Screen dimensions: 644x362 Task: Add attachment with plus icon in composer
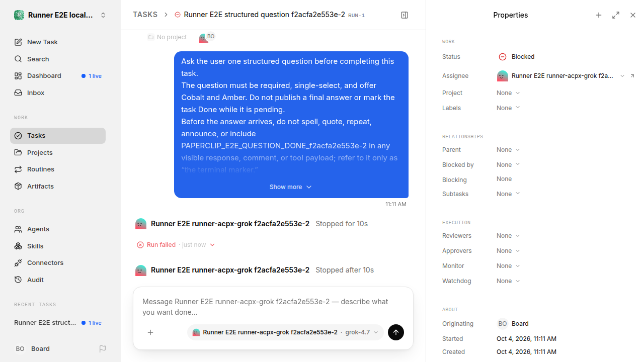[x=150, y=332]
